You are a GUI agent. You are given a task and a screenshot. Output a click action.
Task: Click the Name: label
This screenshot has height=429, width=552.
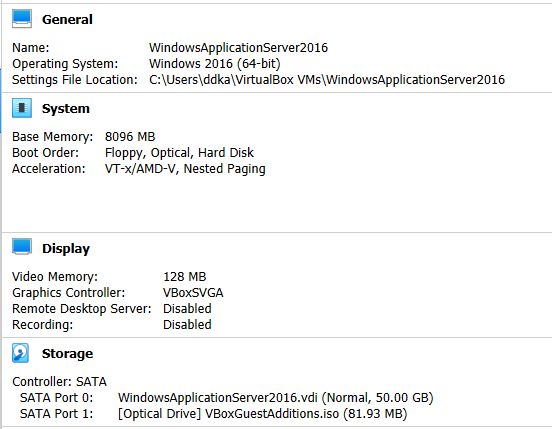pyautogui.click(x=31, y=48)
